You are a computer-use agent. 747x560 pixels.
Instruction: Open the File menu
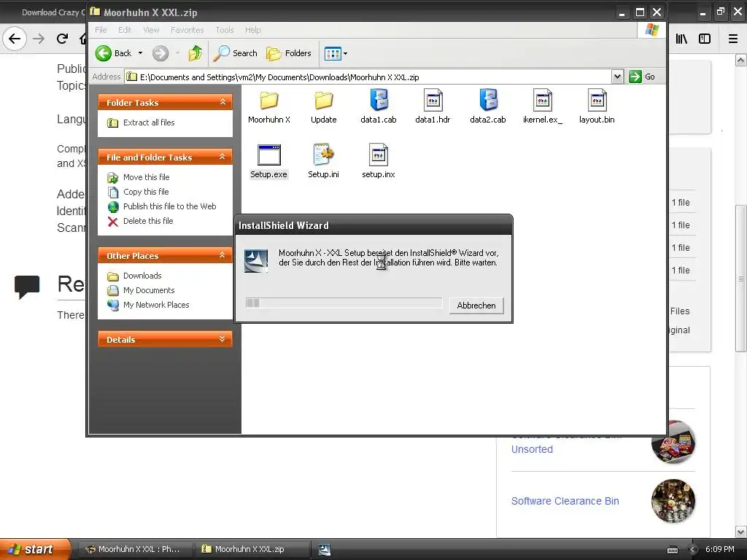[x=101, y=30]
